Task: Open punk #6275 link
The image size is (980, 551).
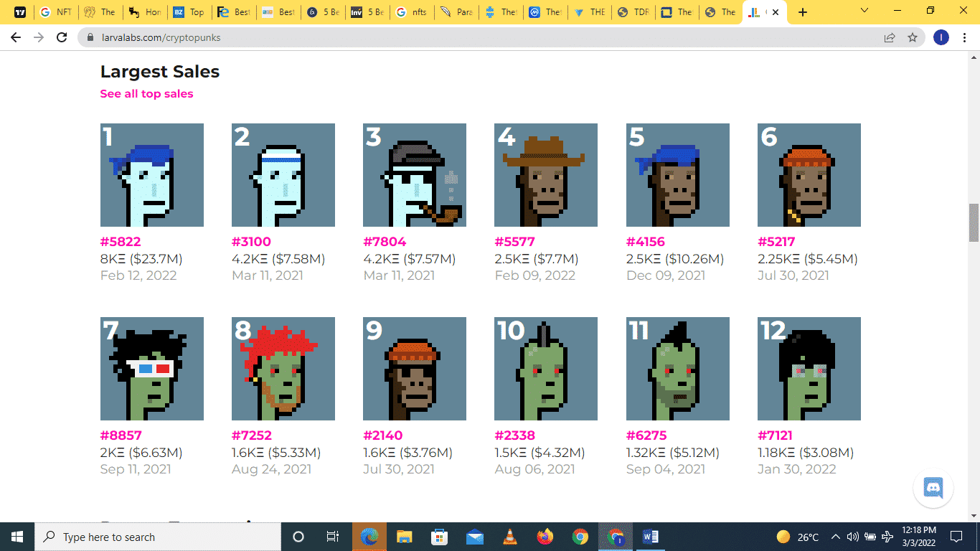Action: 646,435
